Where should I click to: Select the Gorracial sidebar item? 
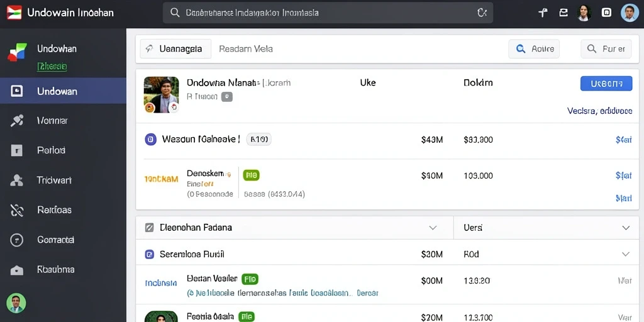click(x=64, y=240)
